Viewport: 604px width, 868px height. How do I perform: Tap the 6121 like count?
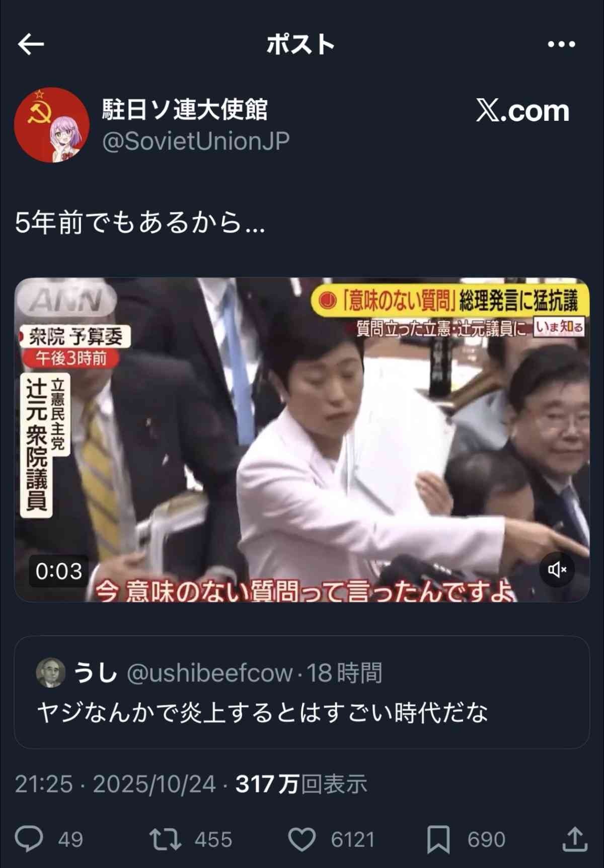[x=353, y=840]
